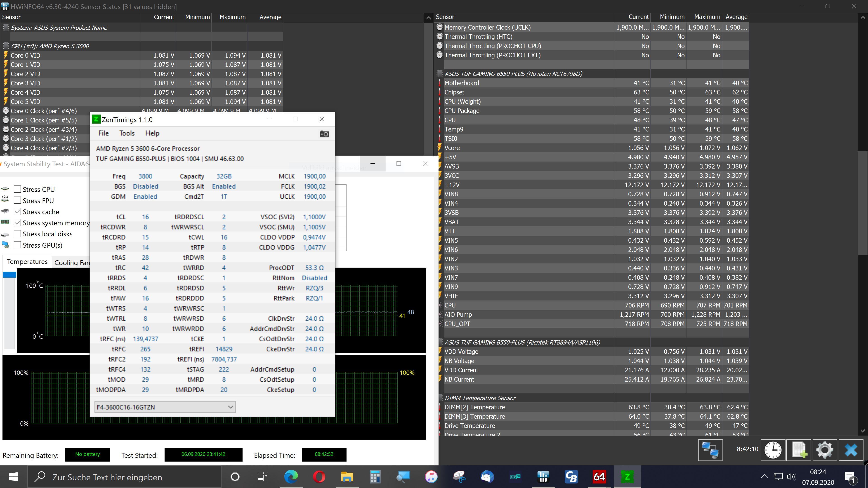Open CB app icon in taskbar
The image size is (868, 488).
[x=571, y=476]
